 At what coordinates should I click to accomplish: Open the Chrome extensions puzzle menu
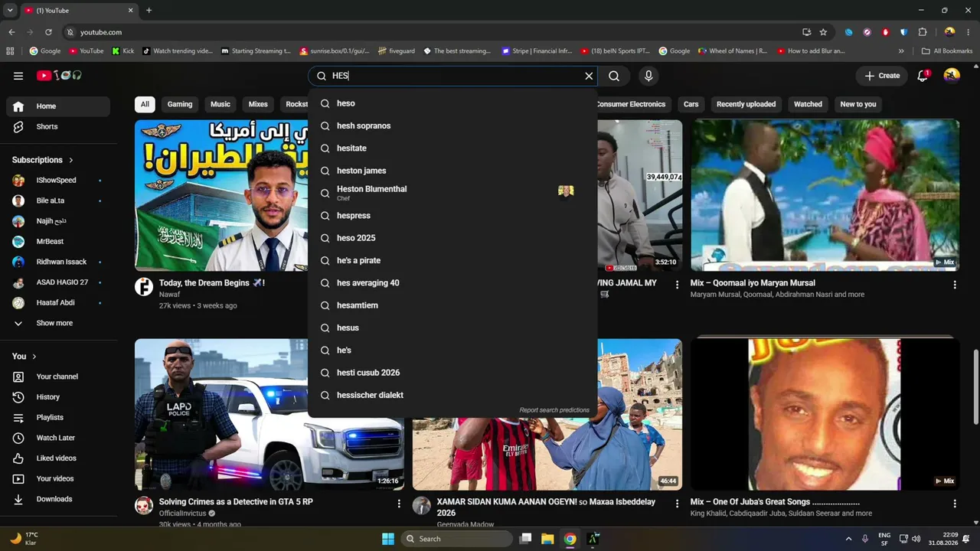click(x=922, y=32)
